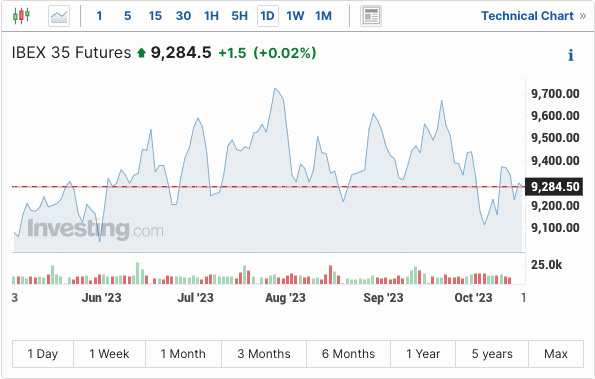Select the 1D interval

(x=268, y=16)
